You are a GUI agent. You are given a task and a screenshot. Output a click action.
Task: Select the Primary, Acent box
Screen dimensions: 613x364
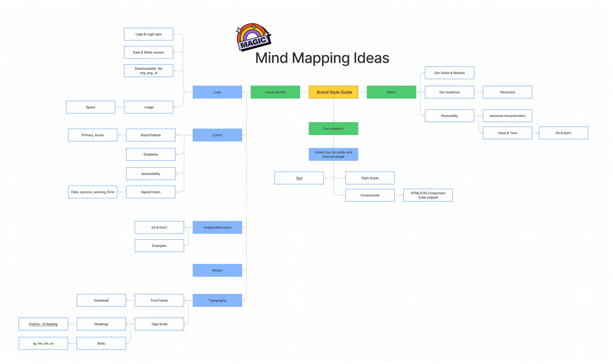point(93,135)
